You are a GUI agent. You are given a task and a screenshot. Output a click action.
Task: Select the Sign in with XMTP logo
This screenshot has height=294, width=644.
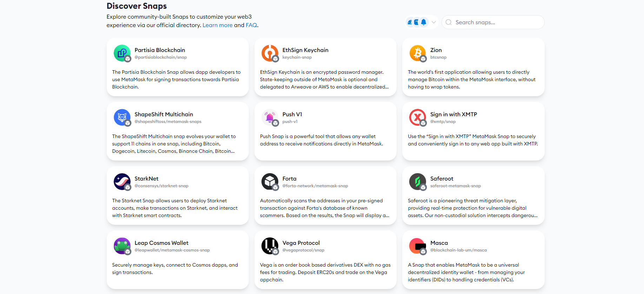pos(418,117)
